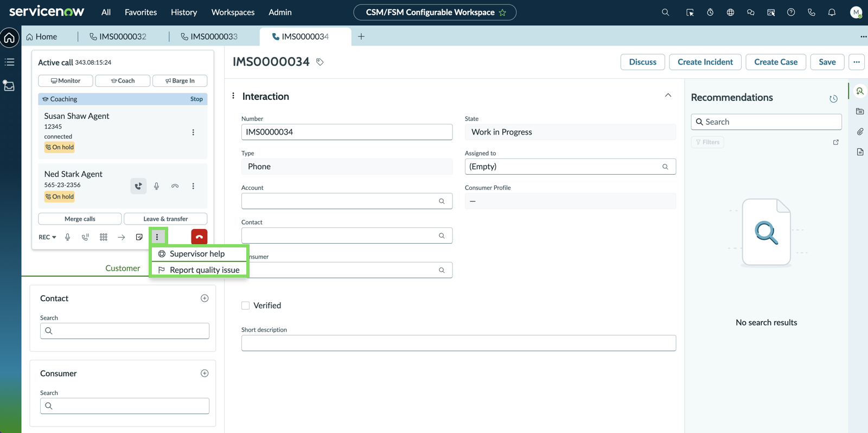Click the globe icon in the header
The height and width of the screenshot is (433, 868).
730,12
